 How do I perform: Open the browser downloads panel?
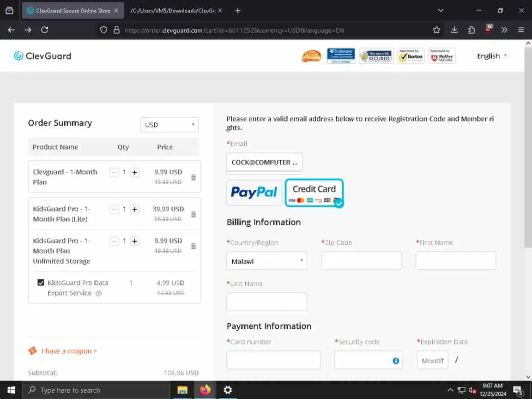pyautogui.click(x=454, y=30)
